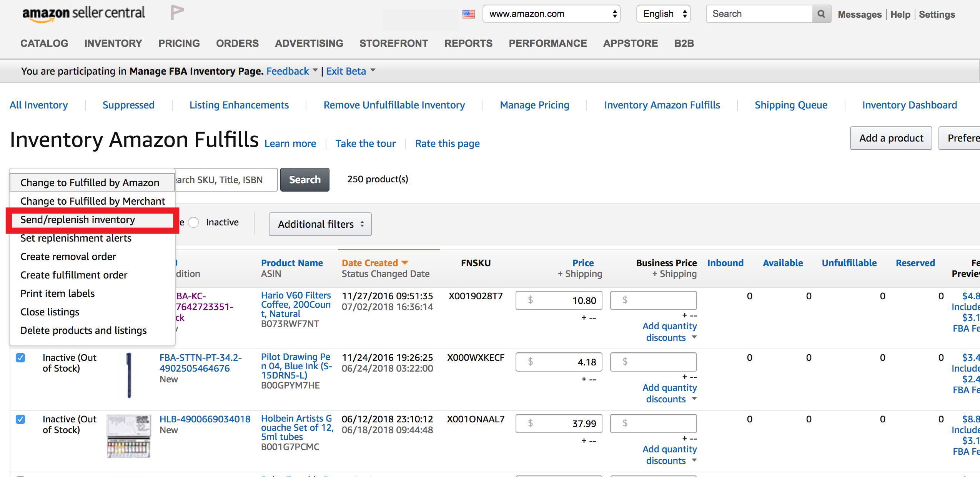Click the top Search input field
This screenshot has width=980, height=477.
click(x=759, y=14)
